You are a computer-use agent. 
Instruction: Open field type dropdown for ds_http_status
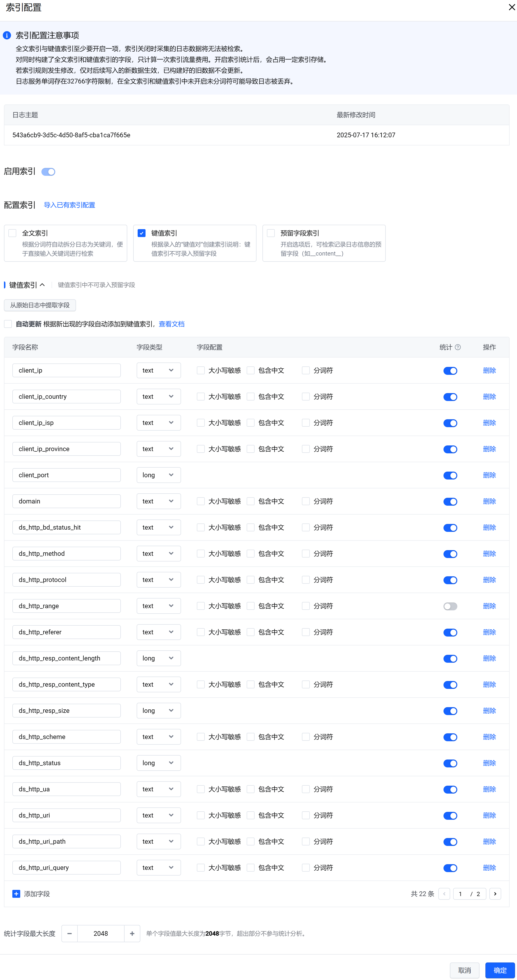click(x=159, y=763)
